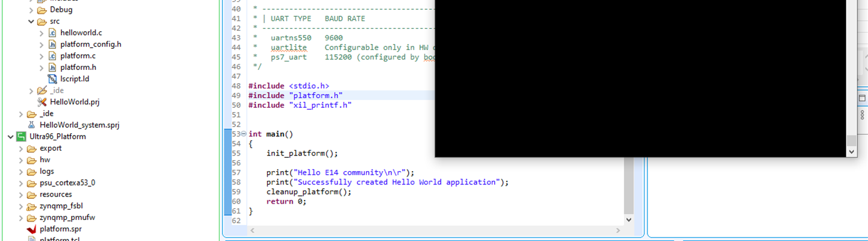Click the platform.c source file icon
Image resolution: width=868 pixels, height=241 pixels.
[x=52, y=55]
